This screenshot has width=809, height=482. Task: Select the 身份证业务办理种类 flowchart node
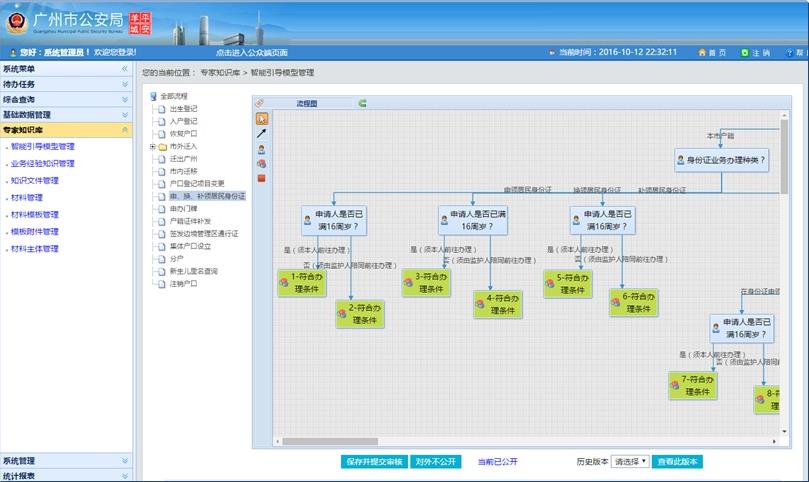pyautogui.click(x=721, y=159)
